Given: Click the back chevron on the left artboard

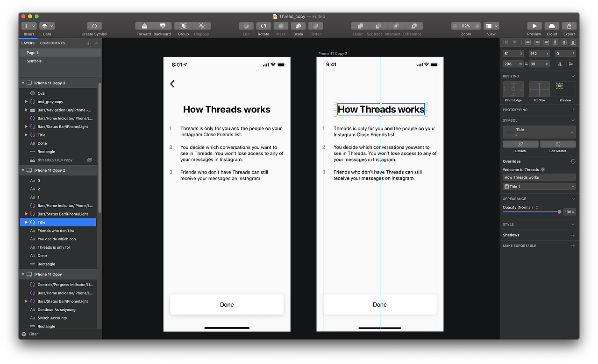Looking at the screenshot, I should click(x=172, y=84).
